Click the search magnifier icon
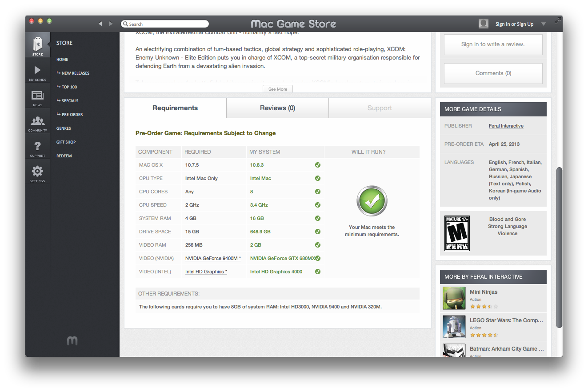The height and width of the screenshot is (392, 588). click(126, 24)
